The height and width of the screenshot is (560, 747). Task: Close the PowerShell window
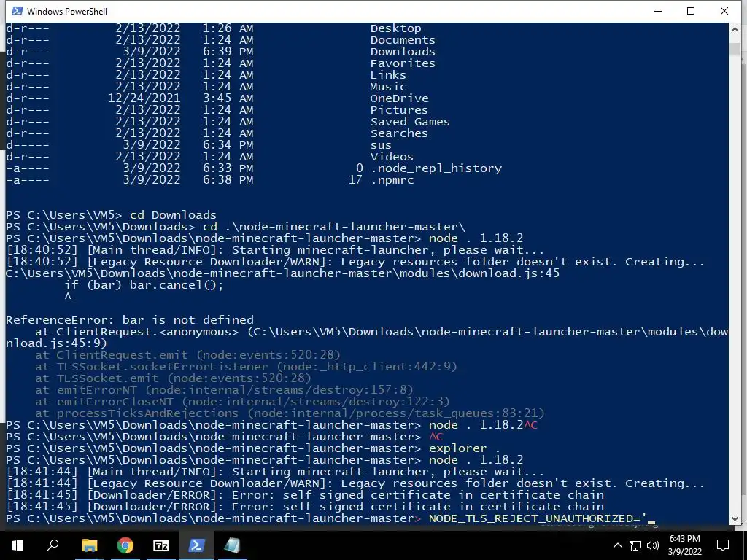coord(724,11)
